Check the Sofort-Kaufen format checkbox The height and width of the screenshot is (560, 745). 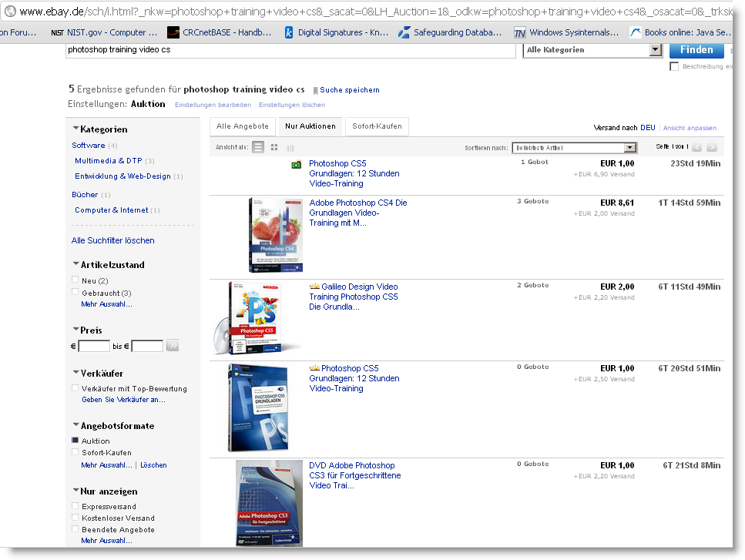tap(75, 451)
